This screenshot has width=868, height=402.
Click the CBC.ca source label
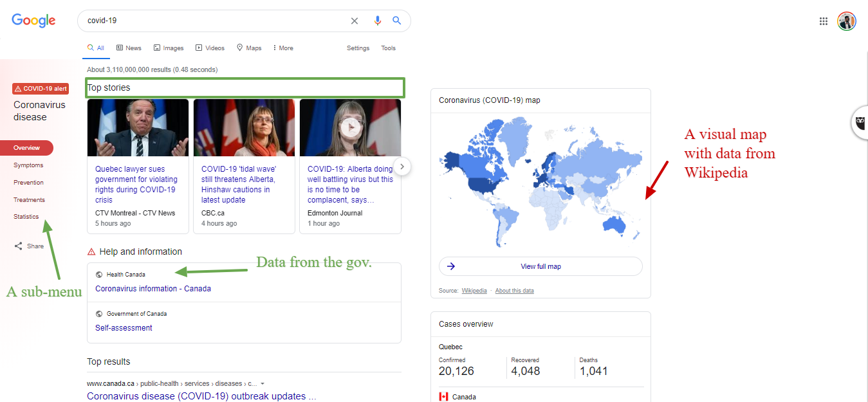pyautogui.click(x=213, y=213)
